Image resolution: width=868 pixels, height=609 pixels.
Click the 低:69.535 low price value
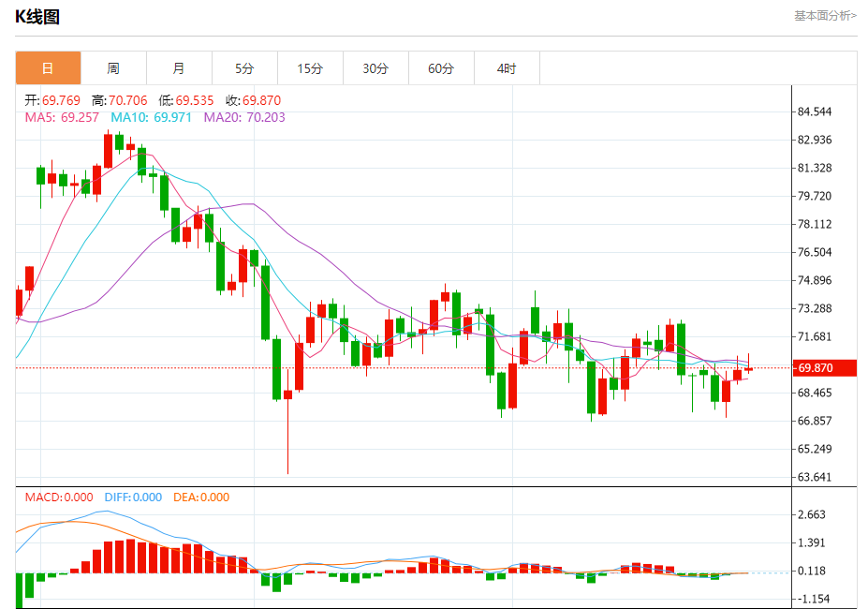pyautogui.click(x=186, y=100)
